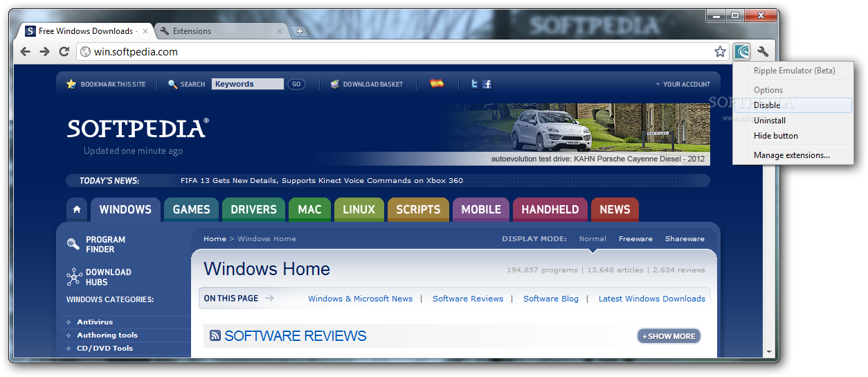Open a new tab with the plus button
The height and width of the screenshot is (377, 868).
tap(299, 31)
